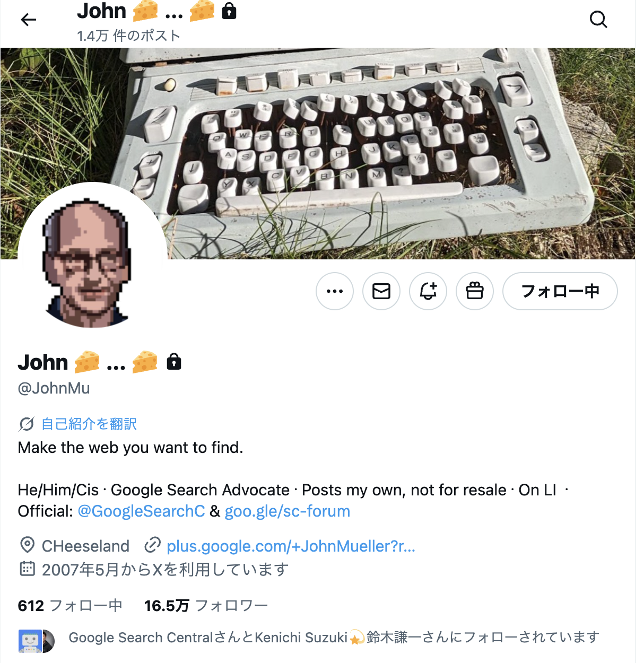View the 612 フォロー中 following list
The height and width of the screenshot is (663, 644).
[70, 606]
